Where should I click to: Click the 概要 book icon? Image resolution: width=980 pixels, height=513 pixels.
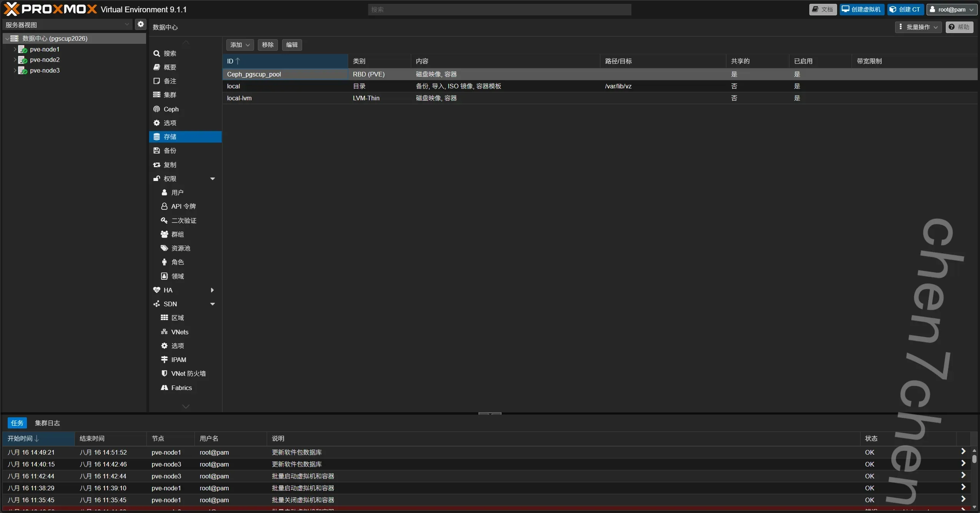tap(157, 67)
